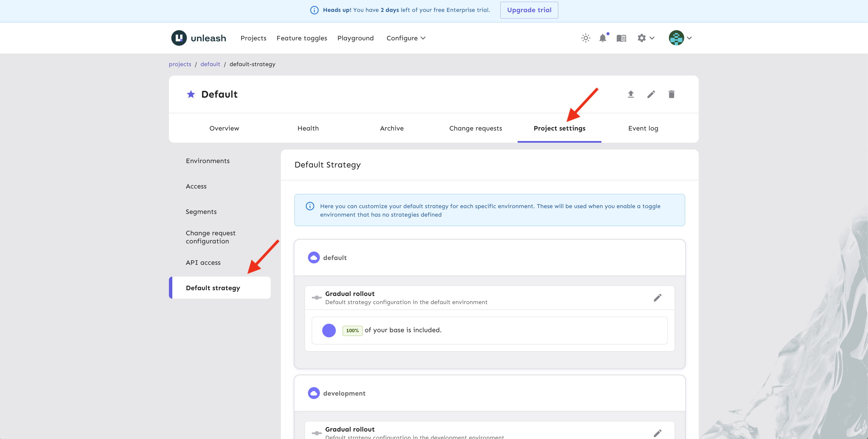The image size is (868, 439).
Task: Follow the projects breadcrumb link
Action: [x=180, y=64]
